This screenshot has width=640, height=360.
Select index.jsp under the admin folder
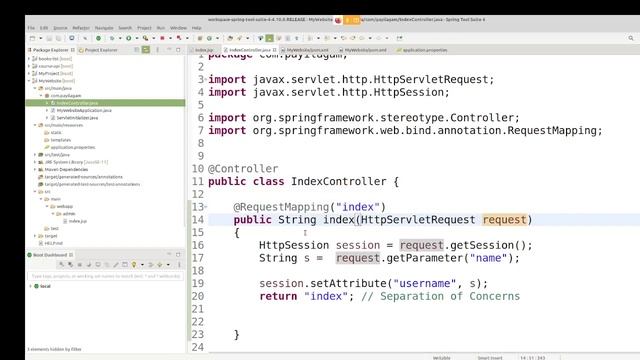[x=77, y=221]
